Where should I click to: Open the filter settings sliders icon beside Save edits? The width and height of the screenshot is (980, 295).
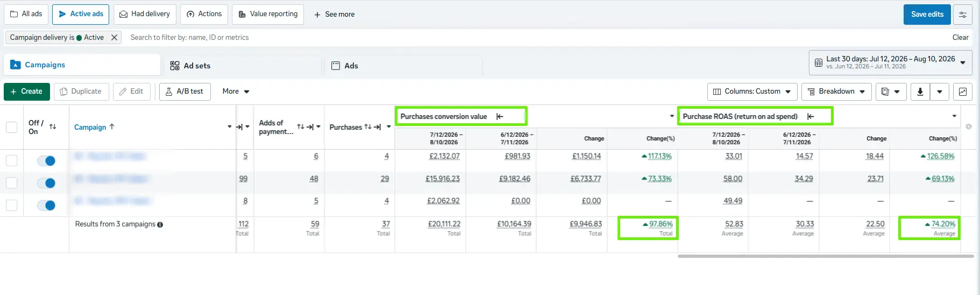[x=962, y=15]
